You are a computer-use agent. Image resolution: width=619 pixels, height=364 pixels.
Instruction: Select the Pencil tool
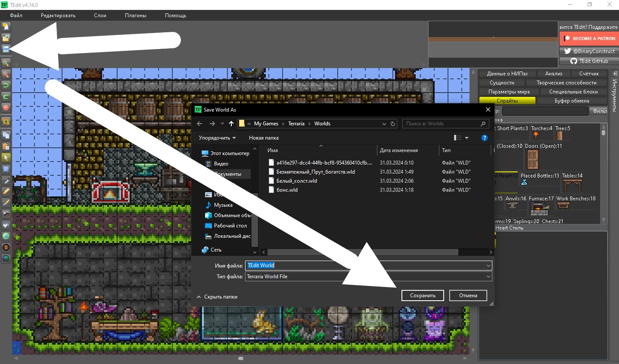(x=6, y=191)
